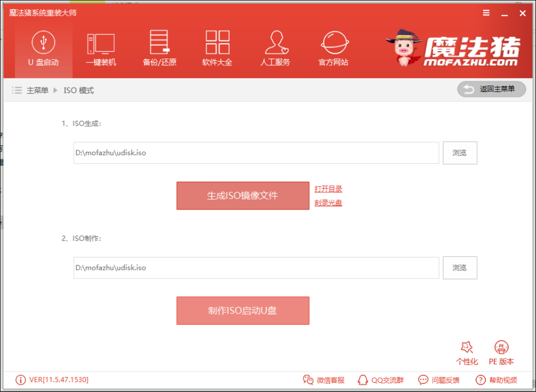Click 制作ISO启动U盘 button
The height and width of the screenshot is (392, 536).
[242, 311]
